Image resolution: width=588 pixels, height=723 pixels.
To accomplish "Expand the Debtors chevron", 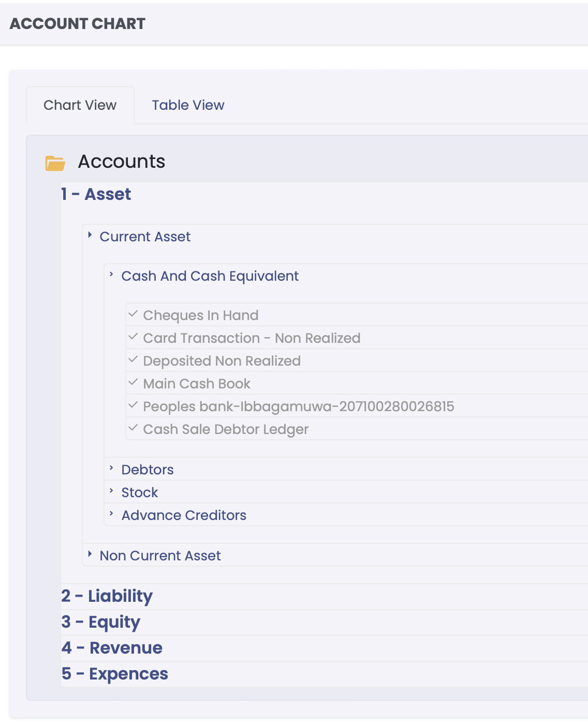I will [111, 469].
